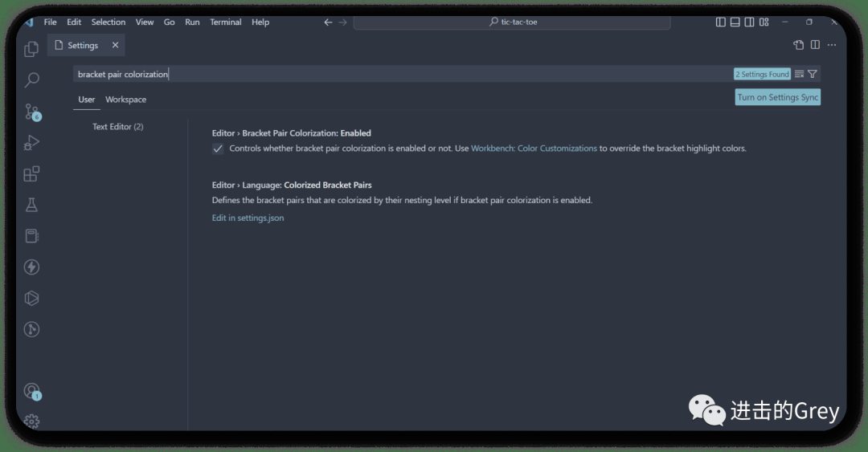
Task: Open the Manage gear icon
Action: pos(31,421)
